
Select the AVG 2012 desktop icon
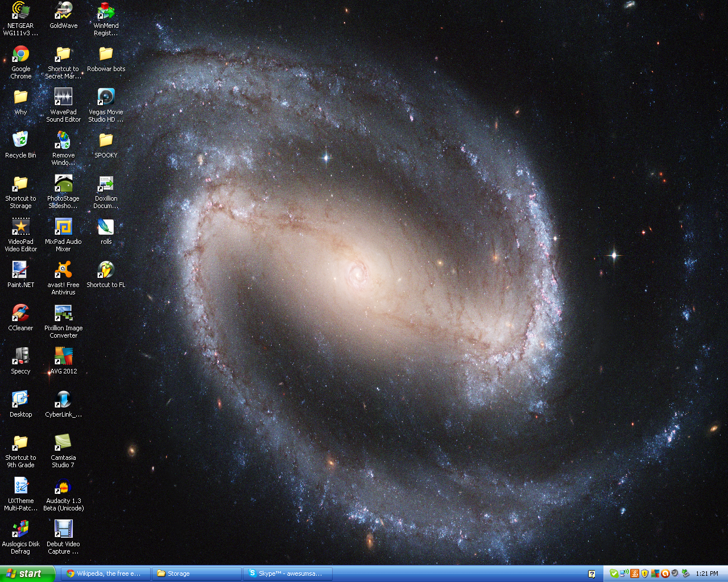[63, 361]
